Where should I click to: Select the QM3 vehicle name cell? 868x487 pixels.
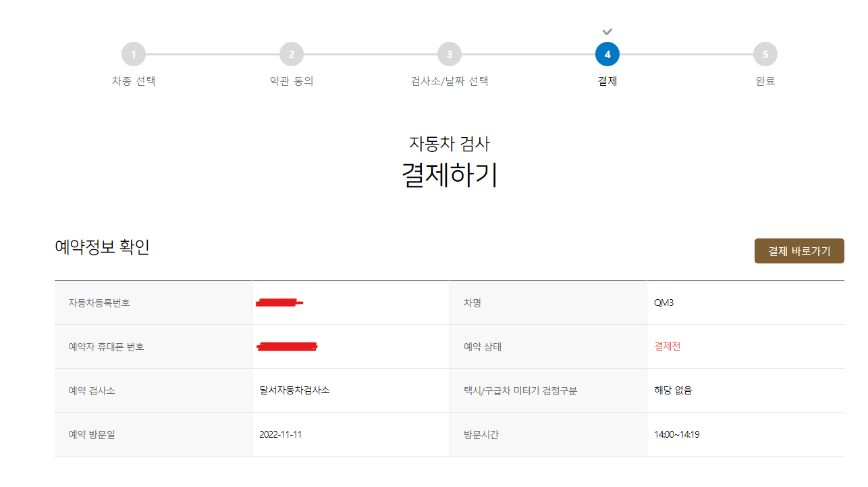click(x=664, y=302)
